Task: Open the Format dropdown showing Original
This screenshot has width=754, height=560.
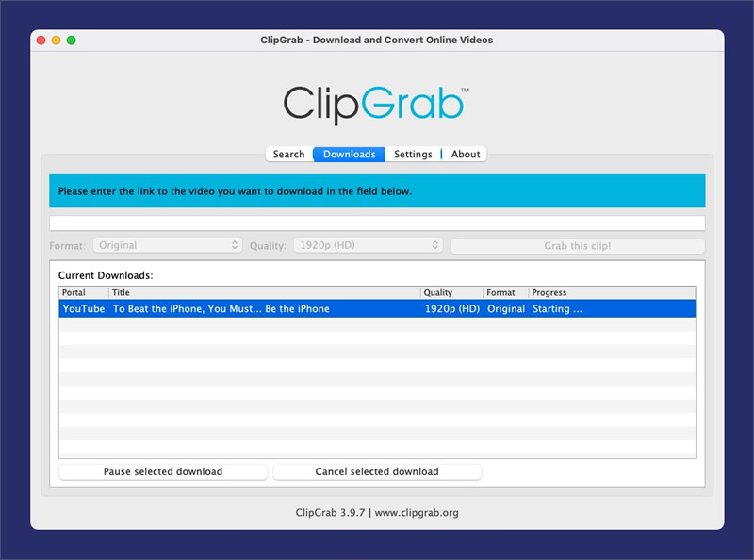Action: (x=168, y=245)
